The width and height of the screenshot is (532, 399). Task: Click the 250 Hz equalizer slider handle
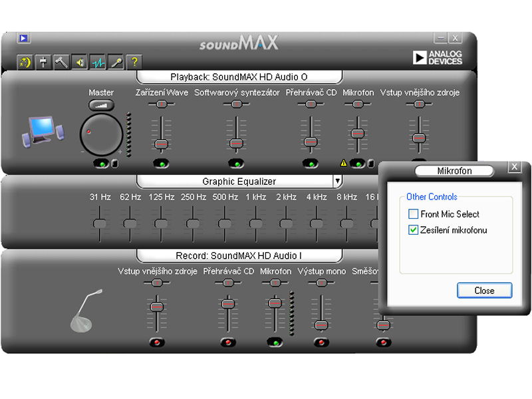[x=193, y=223]
